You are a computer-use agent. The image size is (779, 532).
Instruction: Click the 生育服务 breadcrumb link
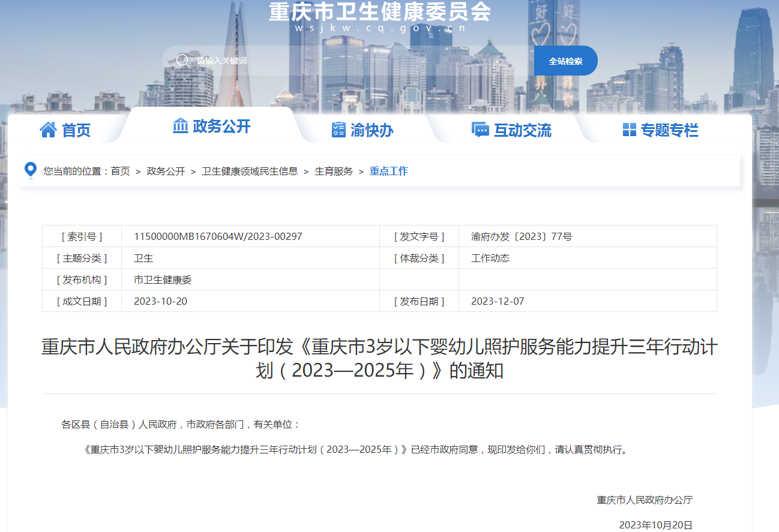(334, 171)
